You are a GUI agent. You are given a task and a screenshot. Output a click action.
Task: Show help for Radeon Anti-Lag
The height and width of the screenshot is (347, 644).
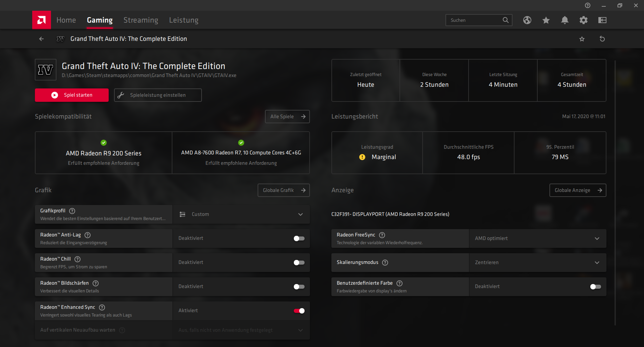click(x=88, y=235)
